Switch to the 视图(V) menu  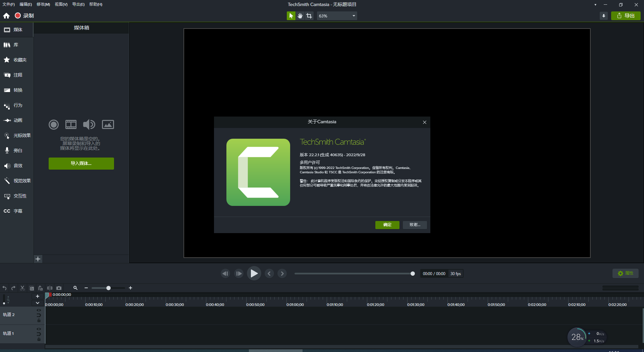pyautogui.click(x=60, y=4)
